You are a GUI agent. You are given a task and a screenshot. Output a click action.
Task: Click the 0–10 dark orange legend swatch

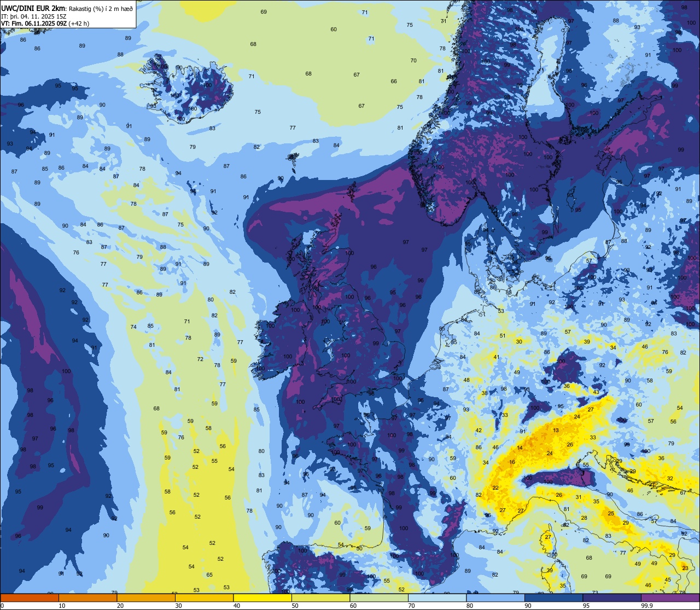[30, 597]
